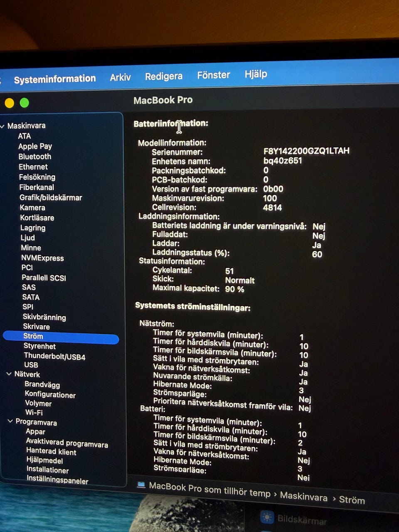The image size is (399, 532).
Task: Click Ström in the path bar
Action: [x=352, y=500]
